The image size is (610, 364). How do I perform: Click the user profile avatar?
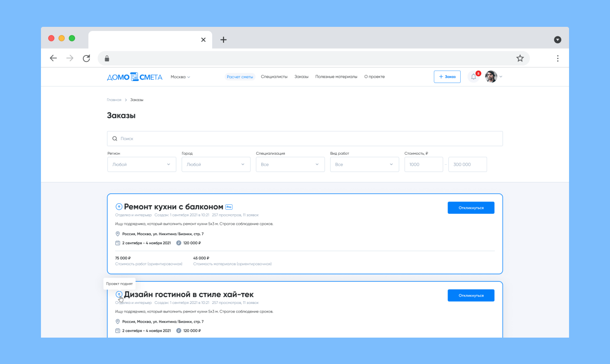coord(491,76)
